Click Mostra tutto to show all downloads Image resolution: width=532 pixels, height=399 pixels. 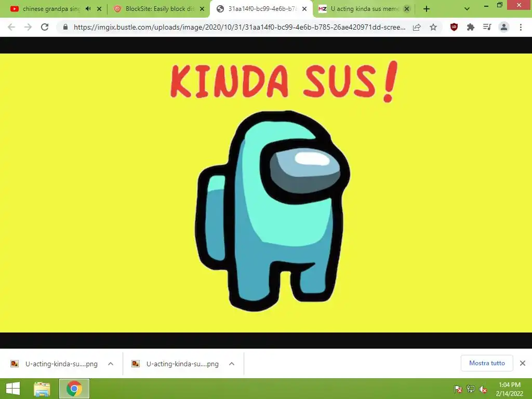tap(487, 363)
